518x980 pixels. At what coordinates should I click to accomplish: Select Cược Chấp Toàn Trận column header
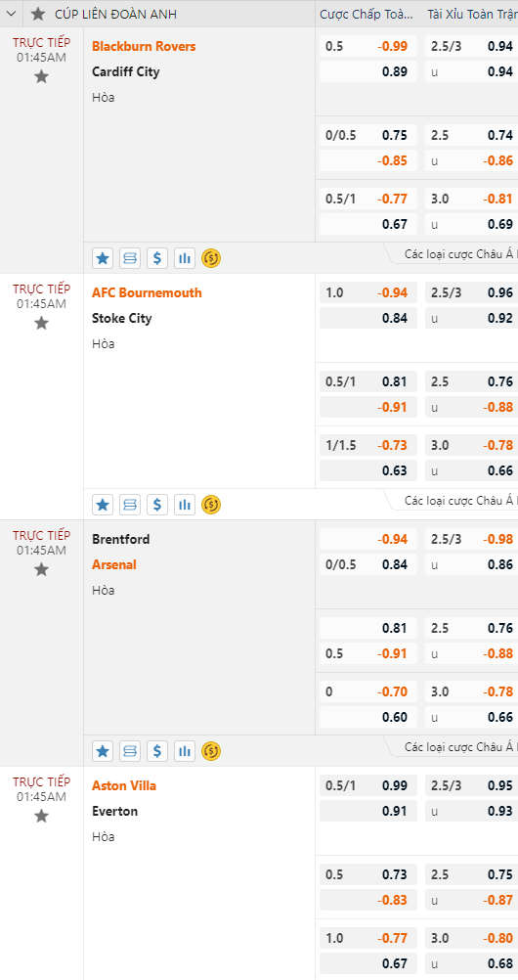tap(367, 14)
